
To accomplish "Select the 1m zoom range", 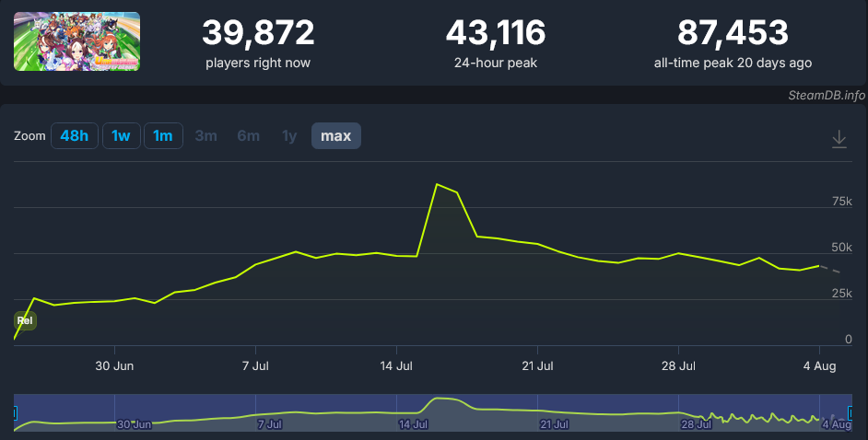I will [x=163, y=136].
